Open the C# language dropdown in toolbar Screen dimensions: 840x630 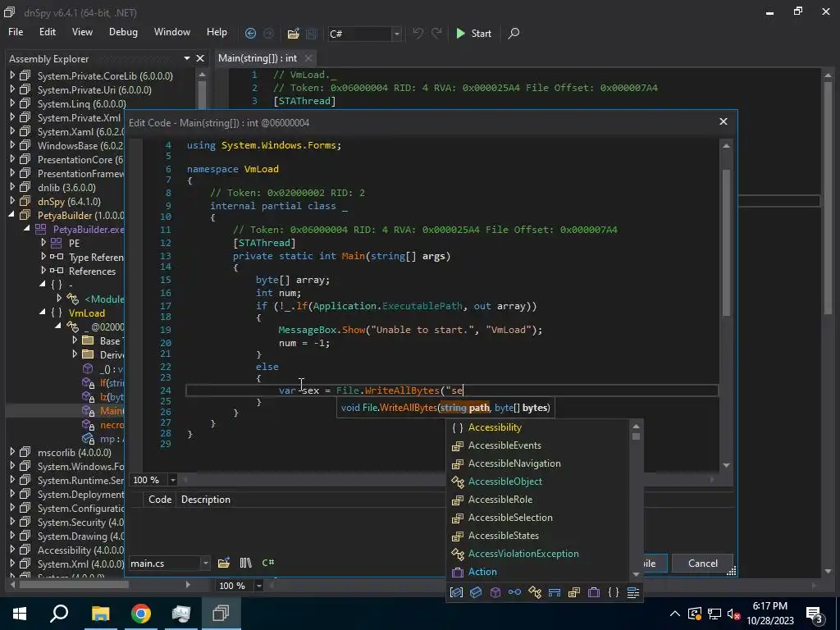pos(396,34)
